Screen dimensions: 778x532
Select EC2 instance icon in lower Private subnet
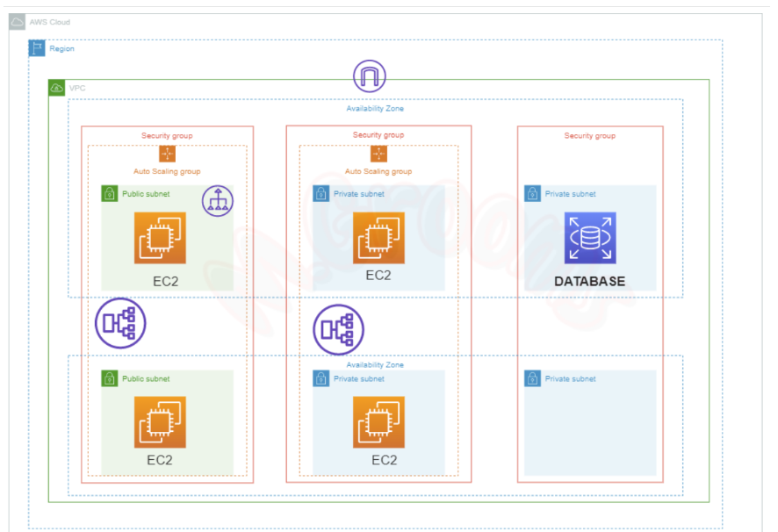(379, 422)
